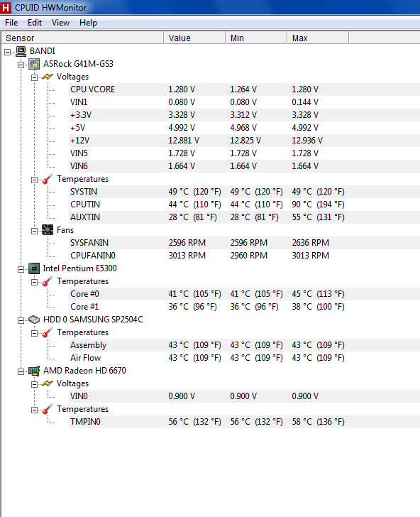The height and width of the screenshot is (517, 420).
Task: Select the Intel Pentium E5300 chip icon
Action: click(x=34, y=268)
